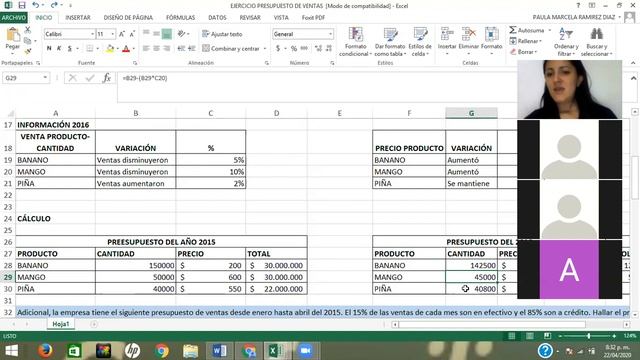Open the ARCHIVO tab
Screen dimensions: 640x360
tap(13, 18)
